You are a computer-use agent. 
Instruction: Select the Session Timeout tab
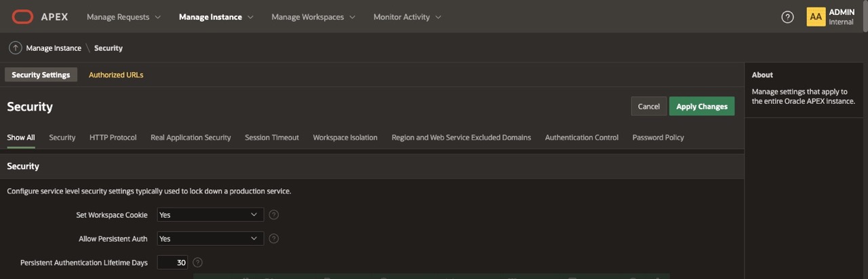[271, 138]
